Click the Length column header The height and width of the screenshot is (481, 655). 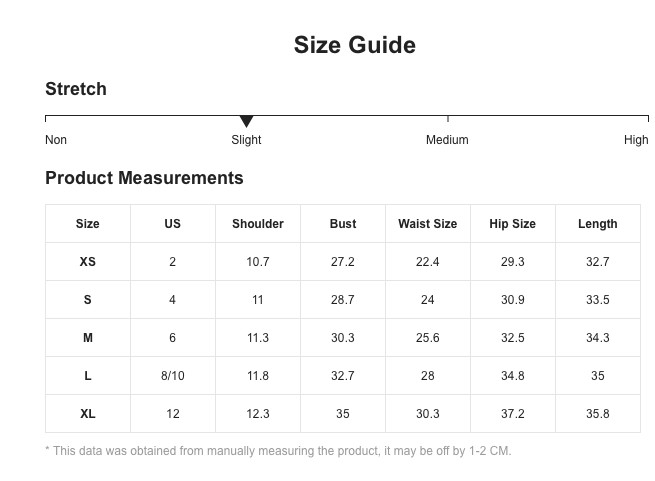click(598, 224)
